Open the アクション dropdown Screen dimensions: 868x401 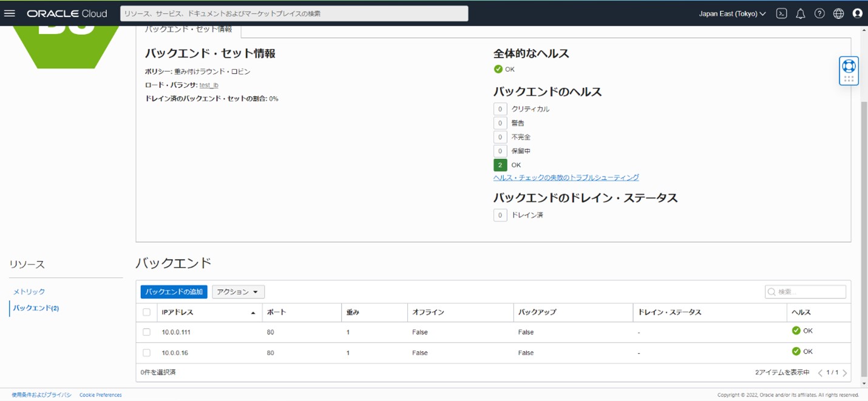coord(237,291)
